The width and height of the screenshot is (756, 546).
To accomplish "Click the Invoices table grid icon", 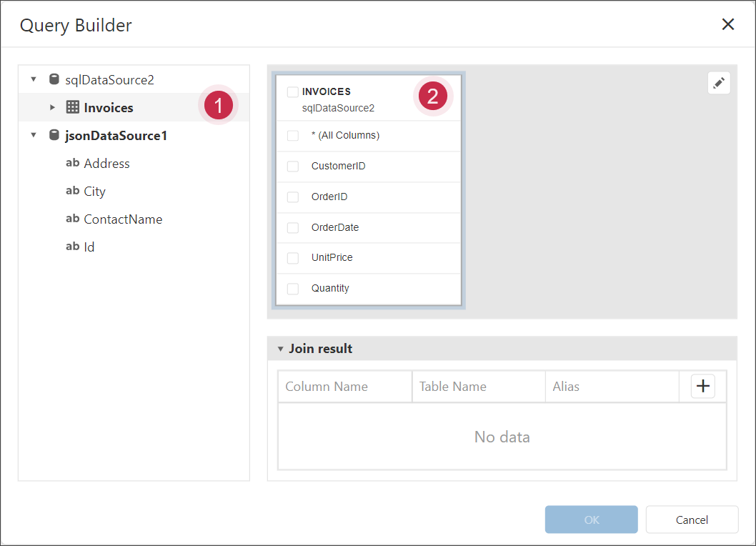I will 72,107.
